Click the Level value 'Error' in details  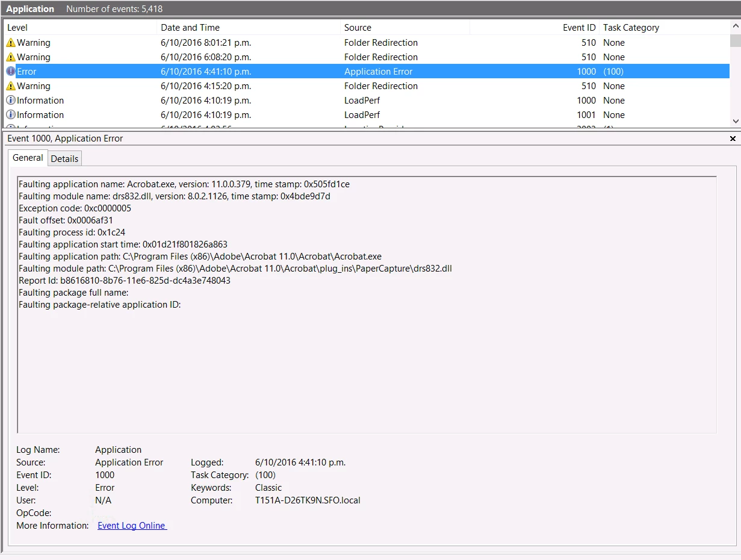coord(105,488)
